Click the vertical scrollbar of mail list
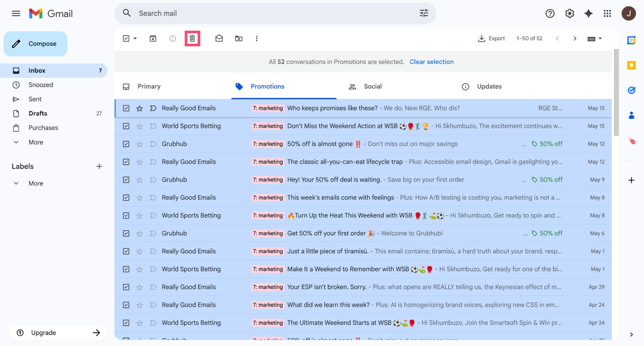 pos(616,93)
